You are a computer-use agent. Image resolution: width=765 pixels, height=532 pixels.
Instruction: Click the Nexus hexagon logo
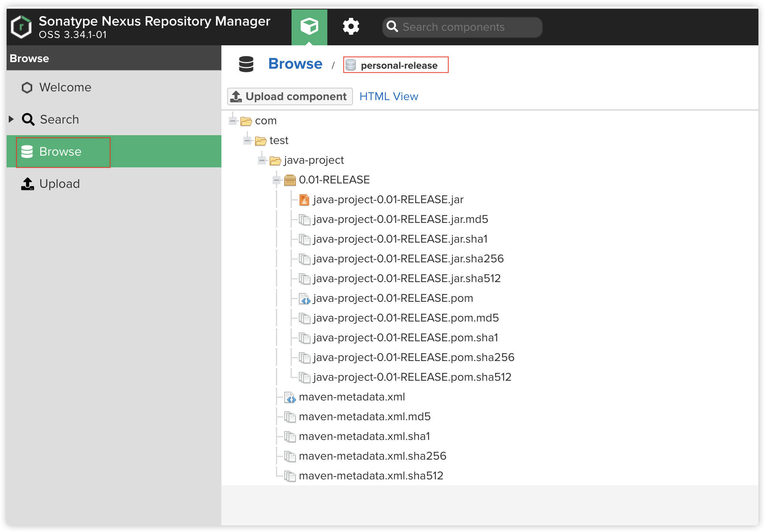coord(21,27)
